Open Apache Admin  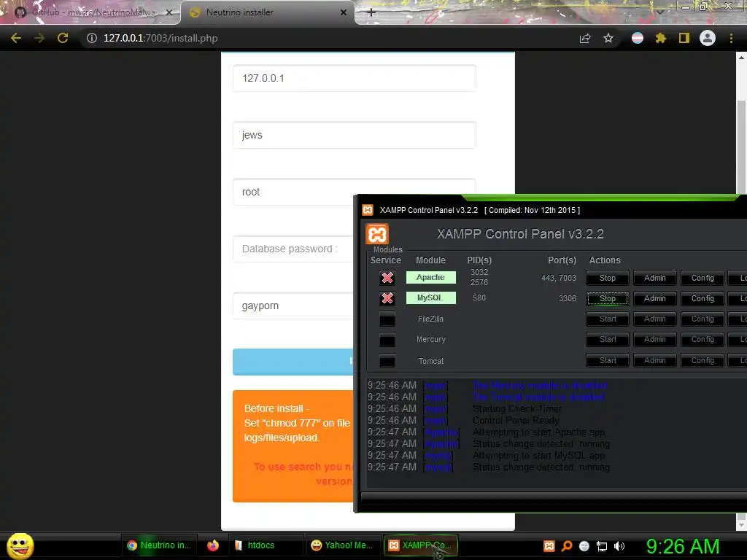tap(655, 278)
